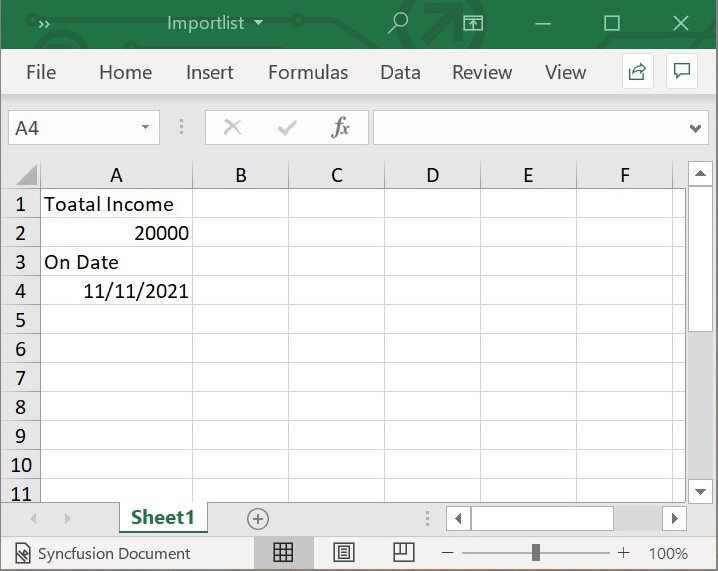Select cell with Toatal Income
This screenshot has width=718, height=571.
[x=117, y=204]
